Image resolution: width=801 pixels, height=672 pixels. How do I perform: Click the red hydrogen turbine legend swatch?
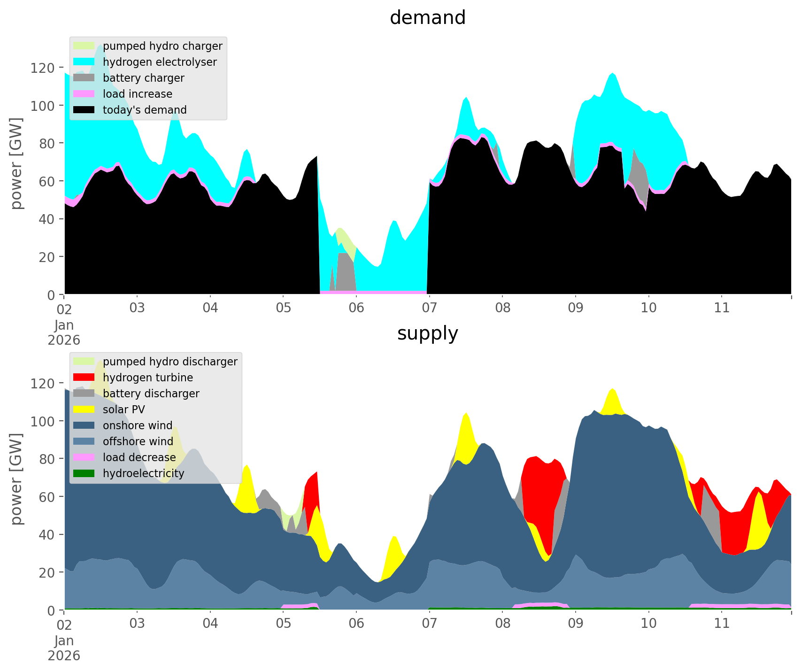tap(85, 378)
